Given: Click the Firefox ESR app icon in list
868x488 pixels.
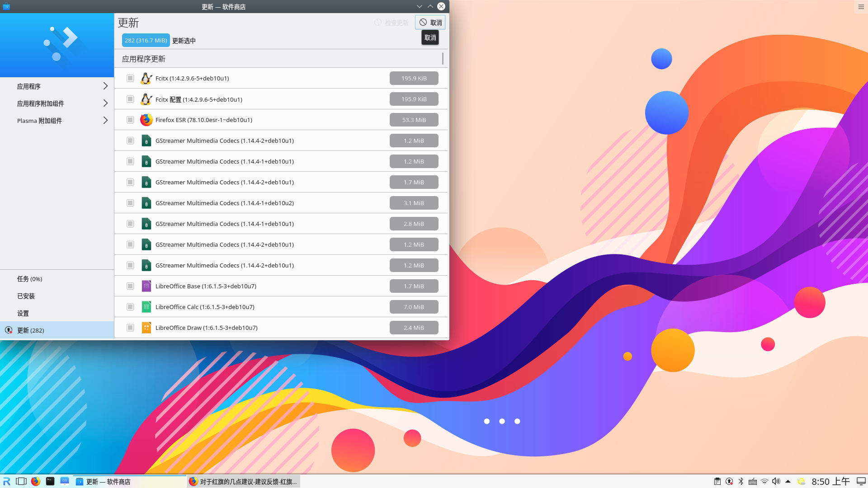Looking at the screenshot, I should click(x=146, y=120).
